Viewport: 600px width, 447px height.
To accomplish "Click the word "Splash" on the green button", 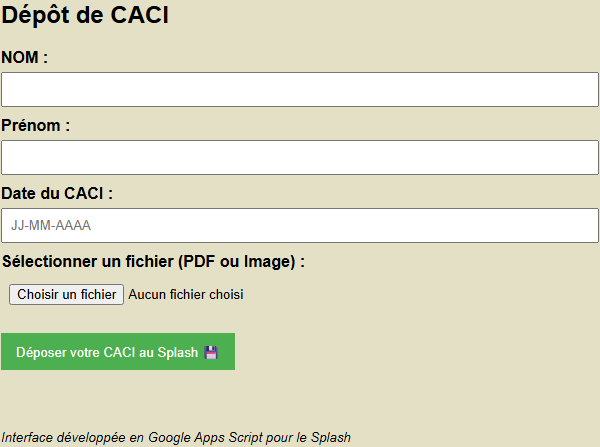I will [178, 352].
